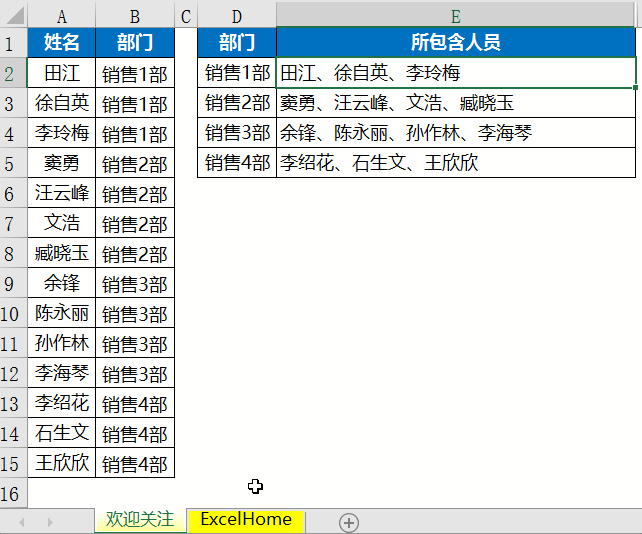Select cell containing 田江 in column A
Image resolution: width=642 pixels, height=534 pixels.
(x=61, y=73)
